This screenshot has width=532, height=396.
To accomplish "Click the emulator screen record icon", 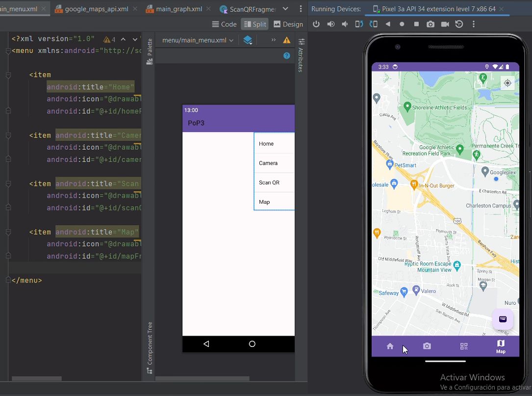I will [445, 24].
